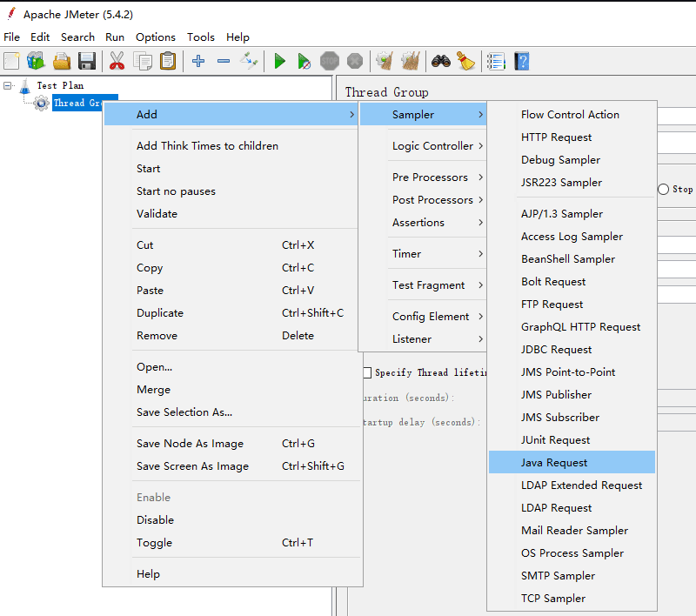Image resolution: width=696 pixels, height=616 pixels.
Task: Click Save Node As Image
Action: pyautogui.click(x=231, y=444)
